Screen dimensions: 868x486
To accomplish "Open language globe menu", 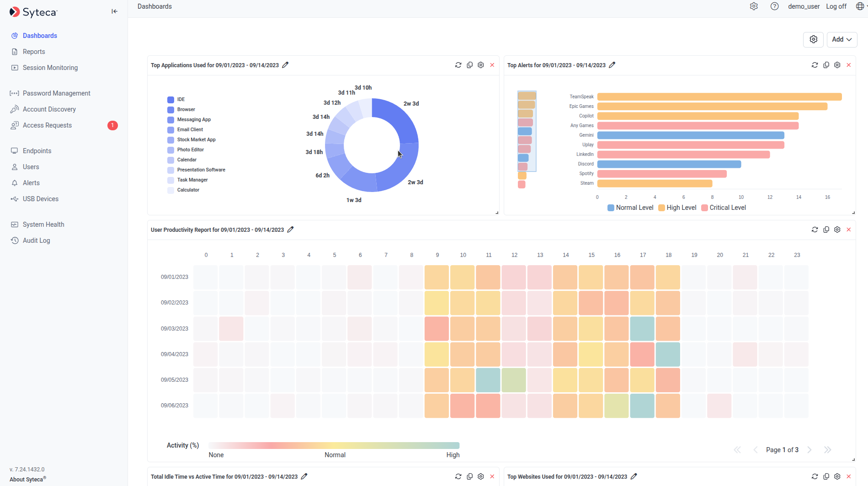I will pyautogui.click(x=861, y=6).
